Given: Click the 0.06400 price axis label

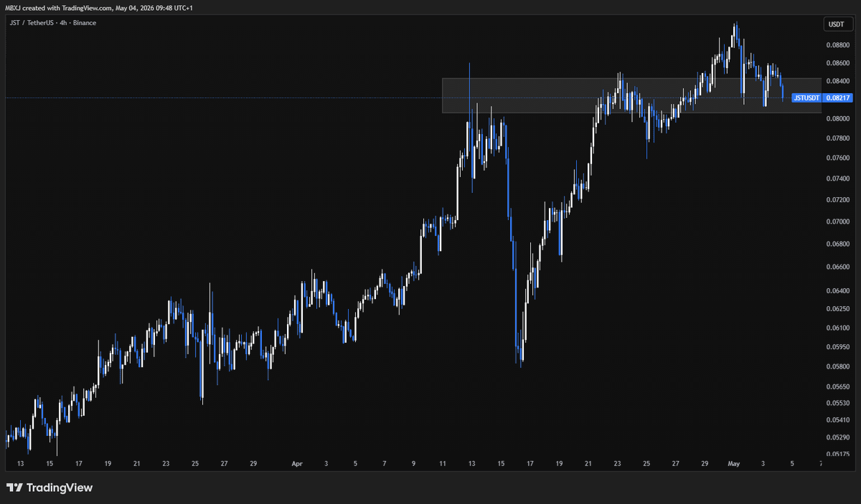Looking at the screenshot, I should [837, 291].
